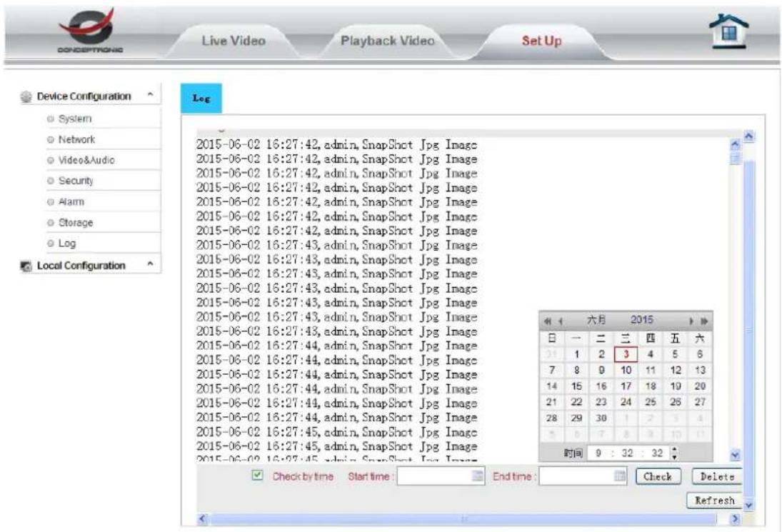
Task: Click log list scrollbar down arrow
Action: [x=735, y=455]
